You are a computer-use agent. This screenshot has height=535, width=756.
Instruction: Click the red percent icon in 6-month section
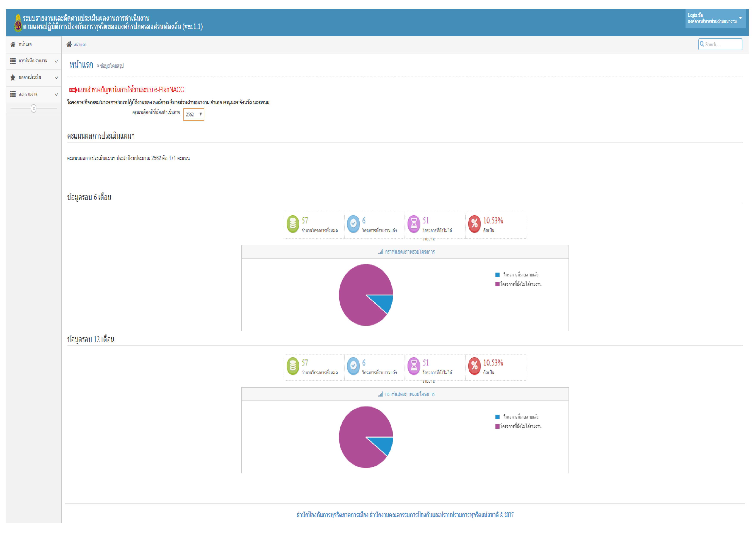click(474, 224)
